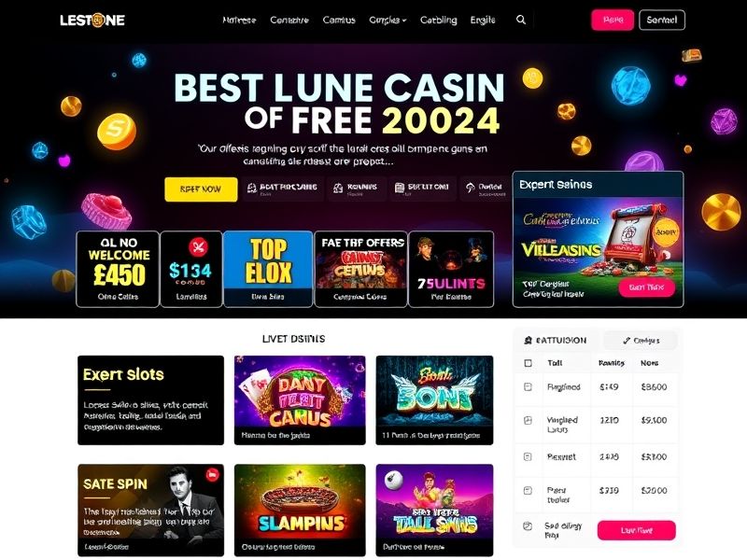The width and height of the screenshot is (747, 560).
Task: Click the search magnifier icon in header
Action: point(521,20)
